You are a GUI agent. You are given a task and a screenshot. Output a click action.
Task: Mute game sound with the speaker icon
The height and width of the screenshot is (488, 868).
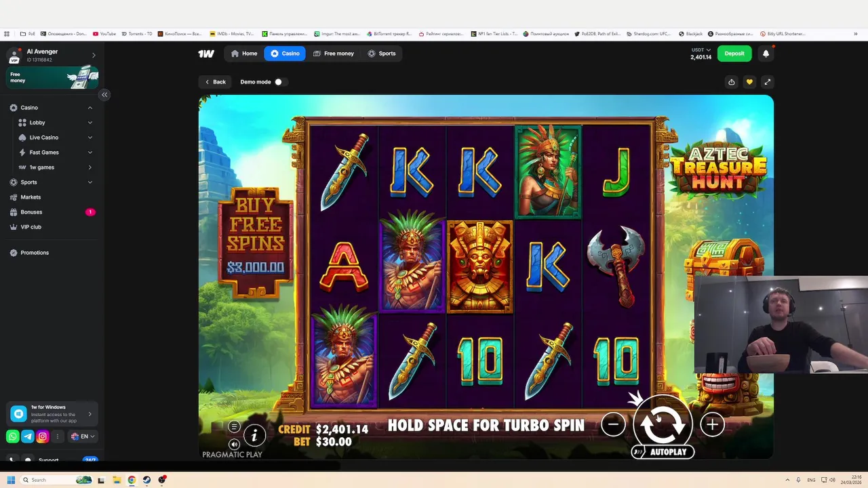(234, 445)
